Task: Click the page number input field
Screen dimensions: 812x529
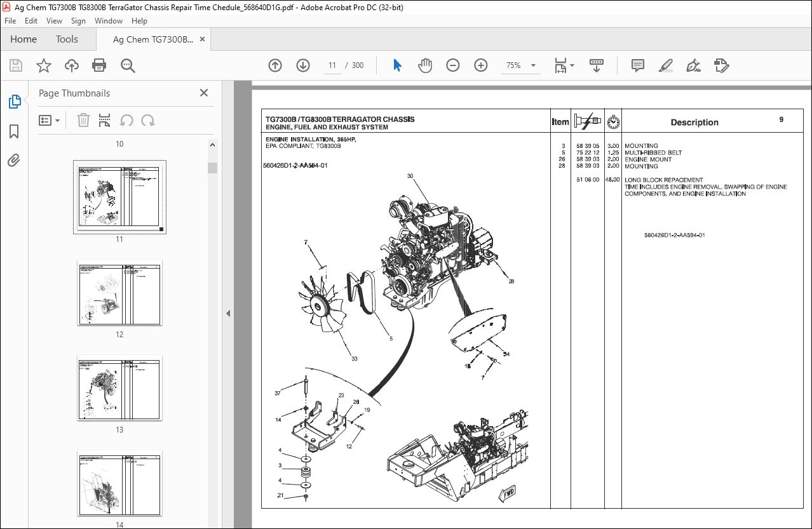Action: tap(332, 65)
